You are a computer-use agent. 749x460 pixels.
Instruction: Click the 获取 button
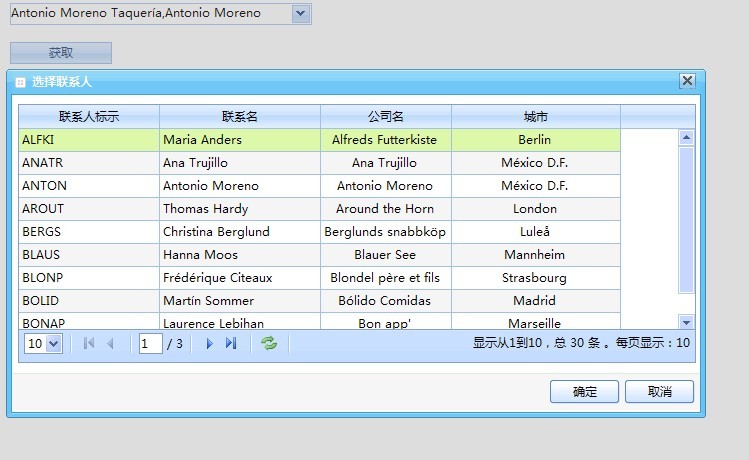[x=61, y=53]
